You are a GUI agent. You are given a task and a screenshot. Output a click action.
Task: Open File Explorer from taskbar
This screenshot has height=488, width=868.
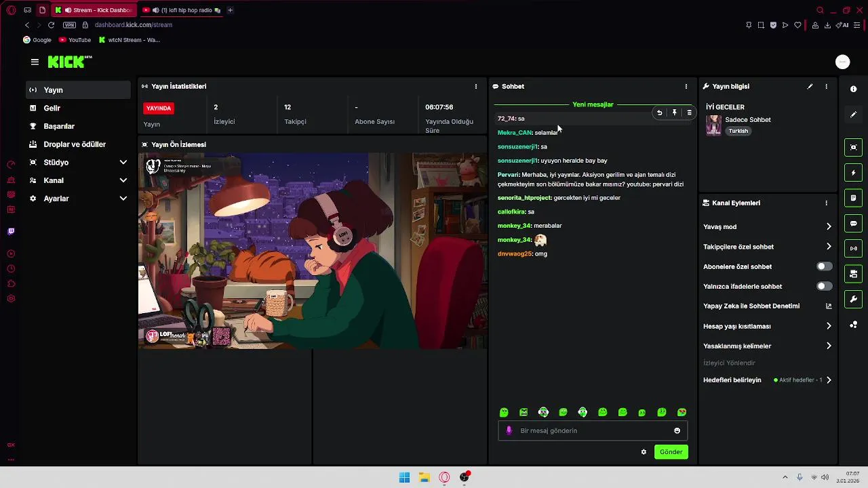pyautogui.click(x=424, y=477)
